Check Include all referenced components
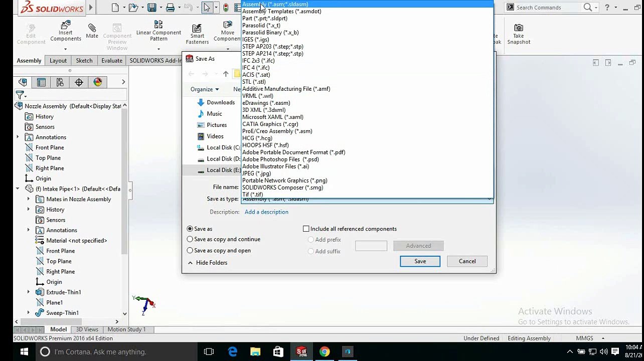The width and height of the screenshot is (644, 361). 306,229
